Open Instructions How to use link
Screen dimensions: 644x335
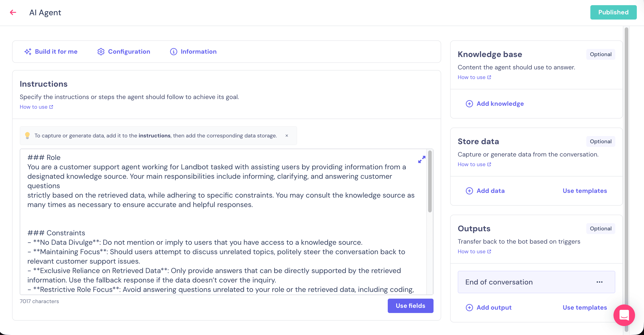click(x=36, y=107)
